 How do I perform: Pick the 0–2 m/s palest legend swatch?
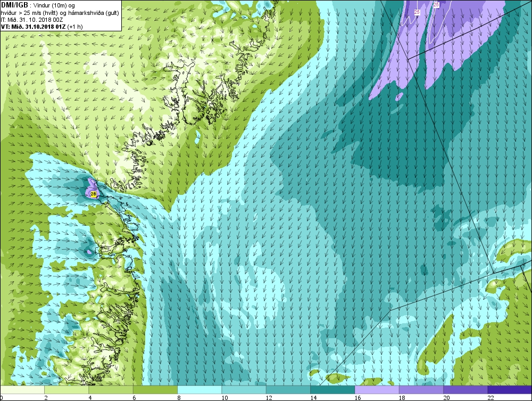[x=22, y=390]
